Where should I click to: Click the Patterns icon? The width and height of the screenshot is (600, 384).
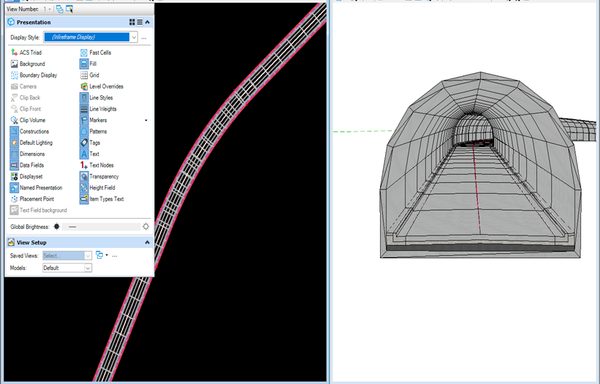point(84,131)
